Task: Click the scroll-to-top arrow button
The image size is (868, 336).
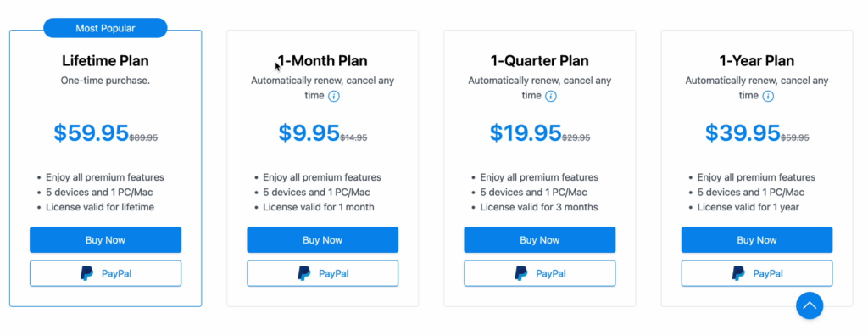Action: click(x=810, y=305)
